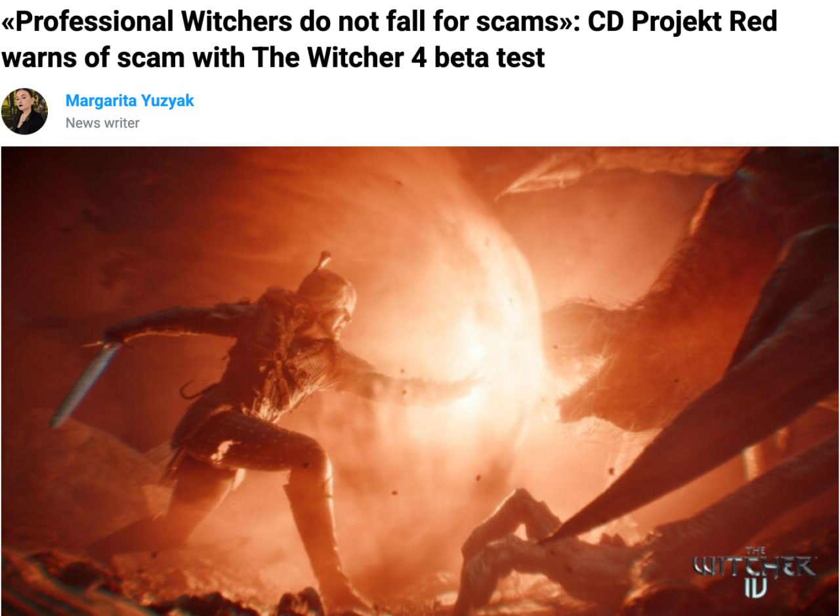Open the article headline about The Witcher 4 scam
Viewport: 840px width, 616px height.
tap(389, 39)
